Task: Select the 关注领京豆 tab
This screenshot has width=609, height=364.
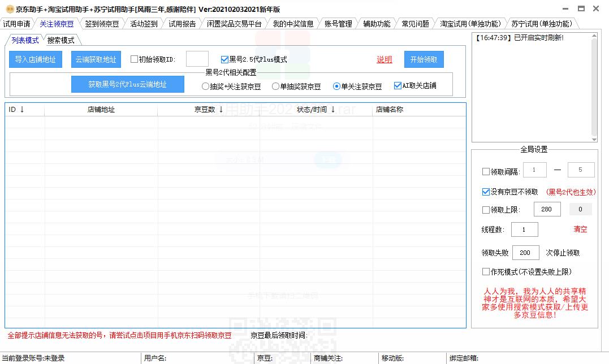Action: [57, 24]
